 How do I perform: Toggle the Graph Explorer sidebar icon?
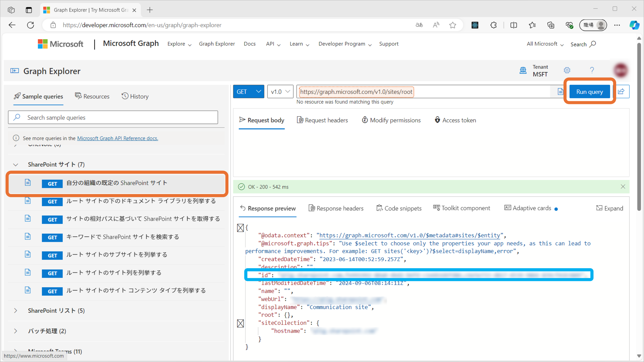point(14,70)
